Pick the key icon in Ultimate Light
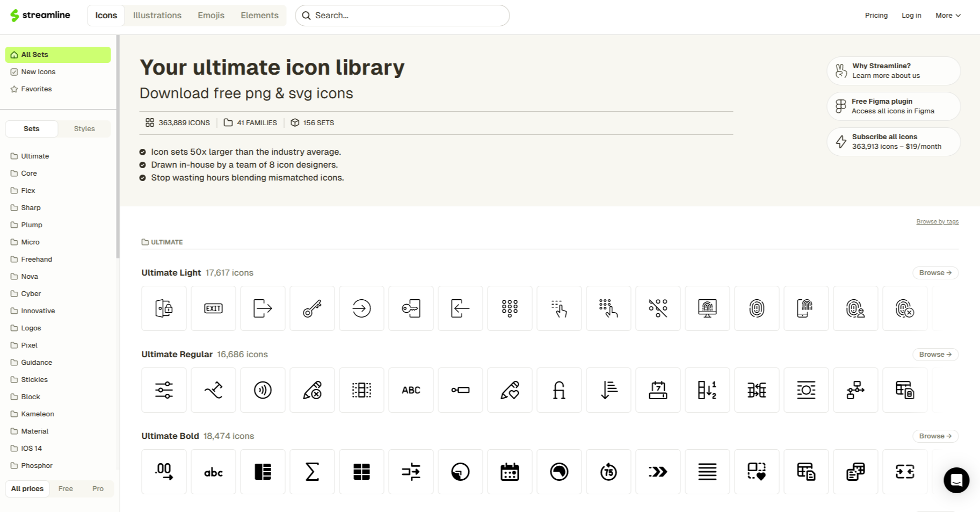 [312, 308]
